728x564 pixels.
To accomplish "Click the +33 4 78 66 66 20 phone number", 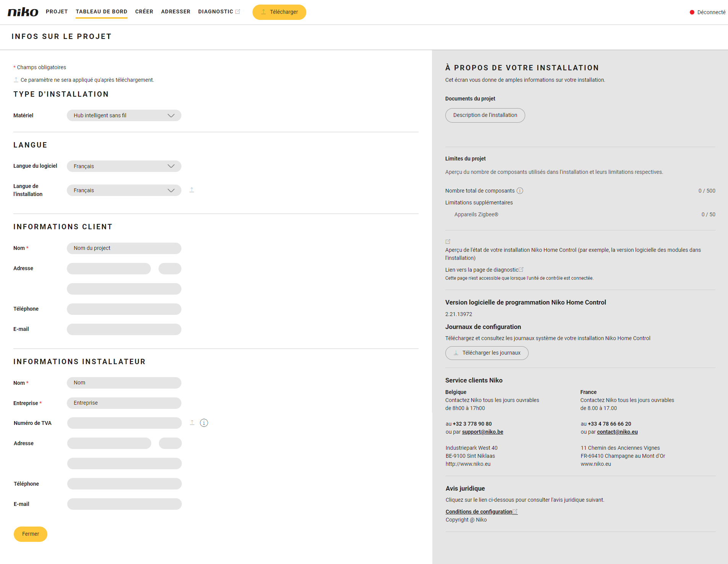I will click(609, 424).
